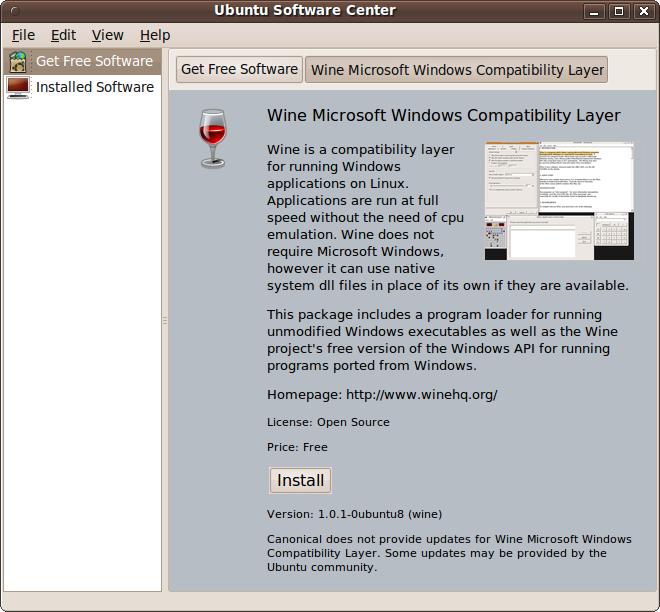
Task: Click the License: Open Source text
Action: tap(328, 422)
